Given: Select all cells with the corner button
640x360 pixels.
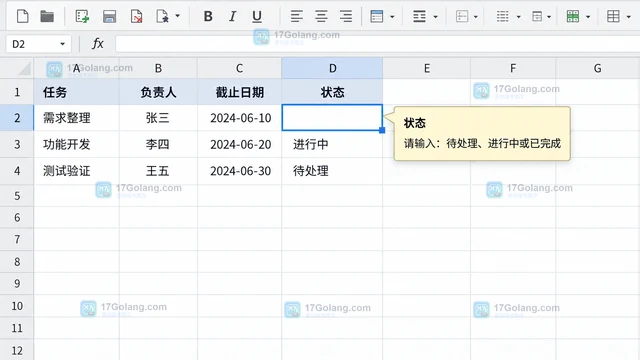Looking at the screenshot, I should pos(17,68).
